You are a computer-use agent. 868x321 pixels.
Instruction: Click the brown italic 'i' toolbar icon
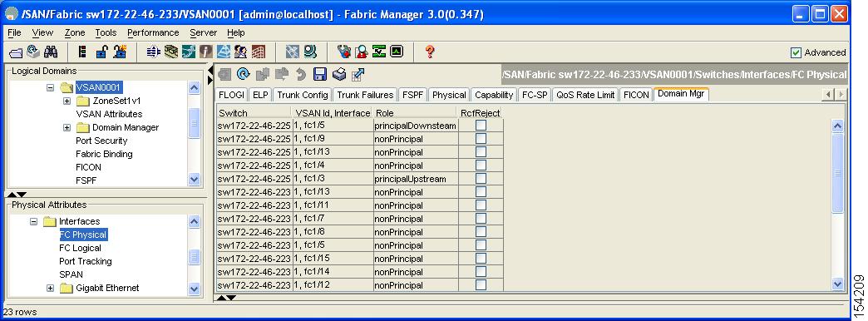(x=205, y=52)
